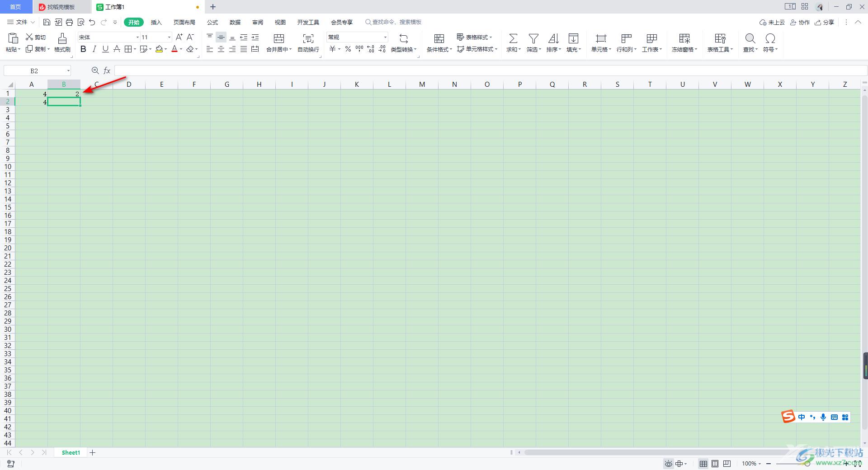
Task: Switch to 公式 Formulas tab
Action: (212, 22)
